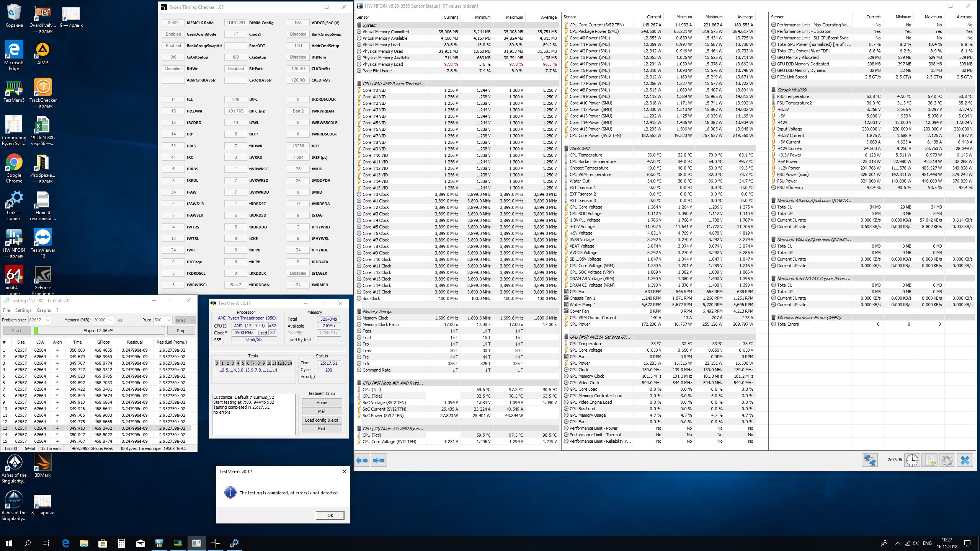Click HWiNFO blue X close-sensors button
The image size is (980, 551).
[965, 460]
